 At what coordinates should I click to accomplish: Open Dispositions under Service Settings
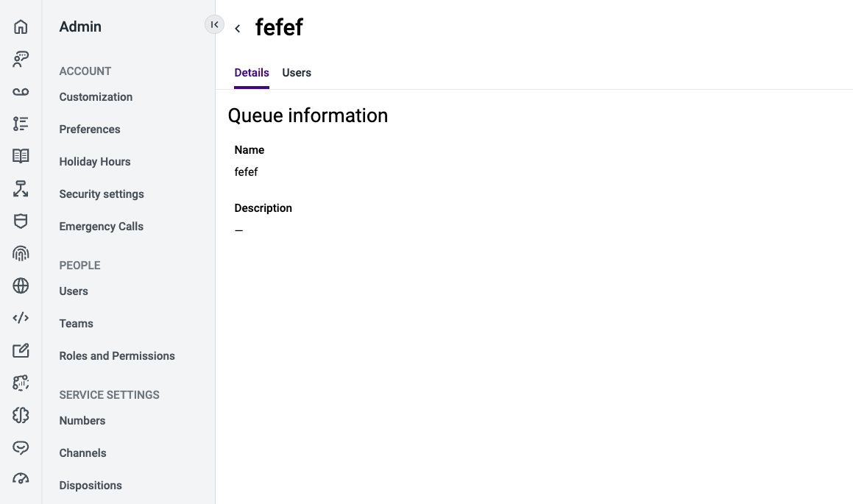coord(91,486)
